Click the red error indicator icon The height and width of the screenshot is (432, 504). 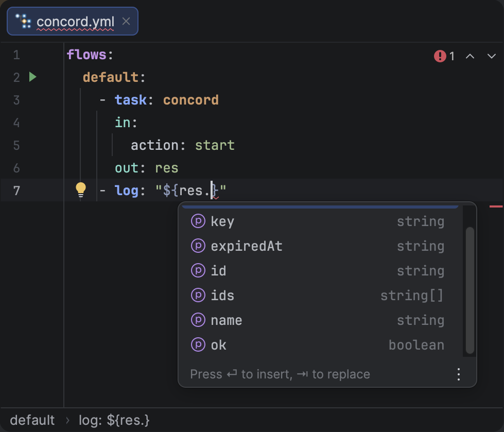click(440, 56)
